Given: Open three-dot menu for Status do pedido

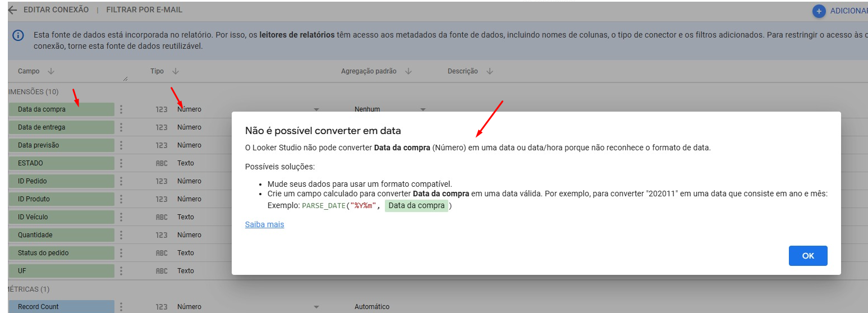Looking at the screenshot, I should pyautogui.click(x=121, y=253).
